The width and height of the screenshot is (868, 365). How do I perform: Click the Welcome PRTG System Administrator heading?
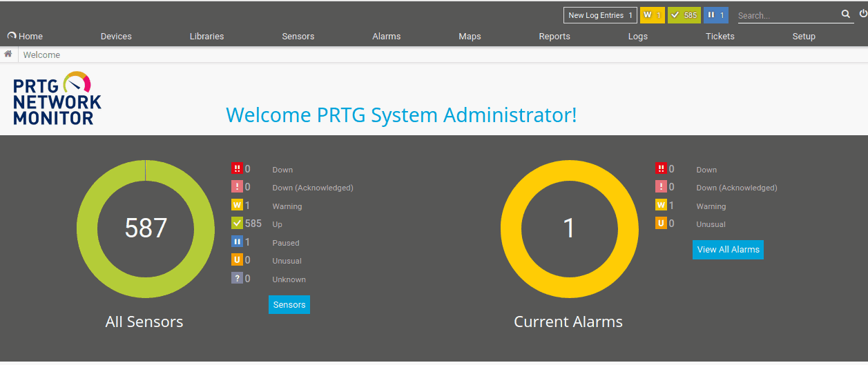point(401,115)
